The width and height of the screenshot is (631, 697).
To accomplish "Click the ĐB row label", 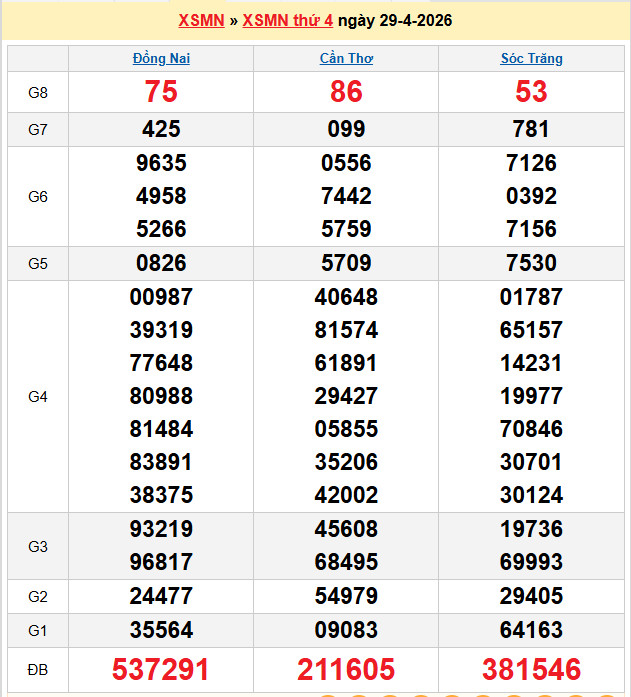I will [38, 669].
